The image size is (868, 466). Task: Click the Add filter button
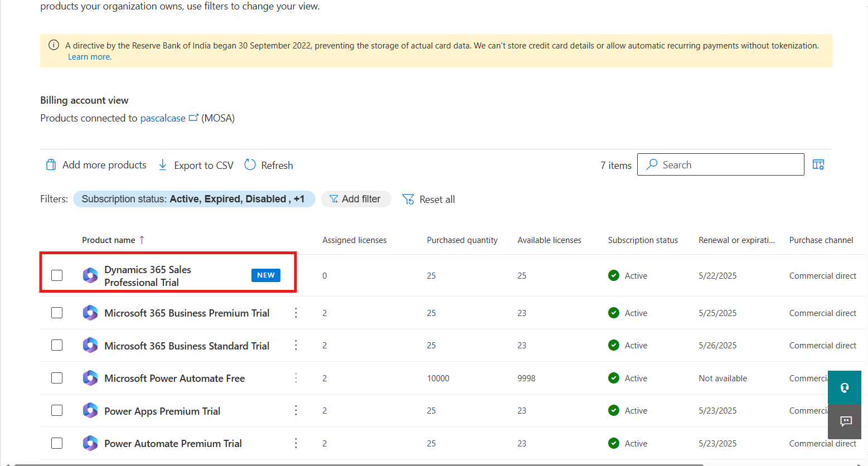356,199
